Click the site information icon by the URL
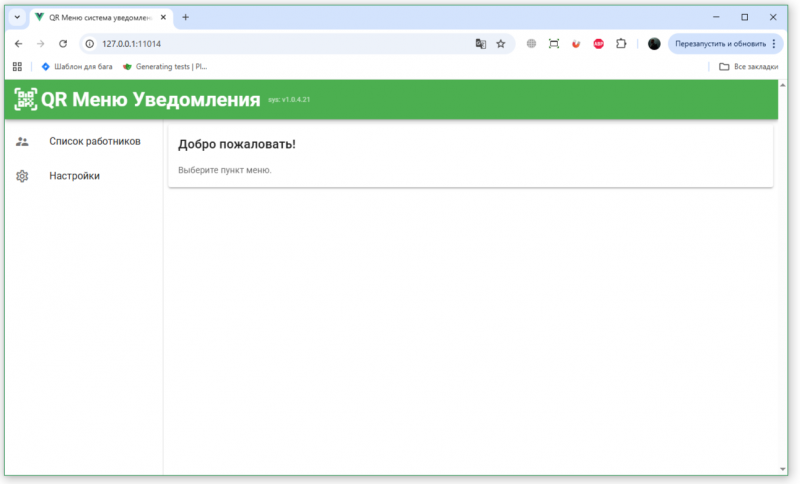This screenshot has height=484, width=800. [89, 44]
